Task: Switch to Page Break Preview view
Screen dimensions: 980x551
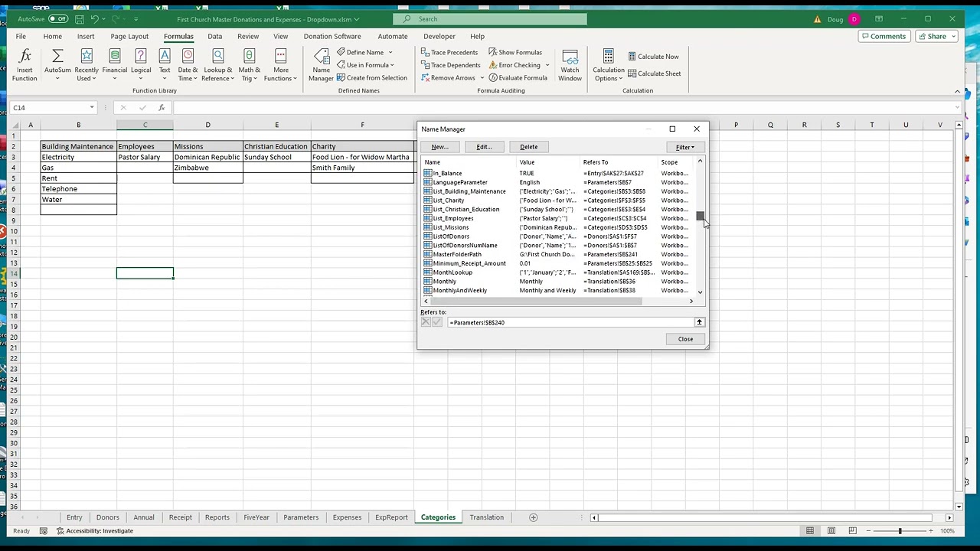Action: pyautogui.click(x=852, y=530)
